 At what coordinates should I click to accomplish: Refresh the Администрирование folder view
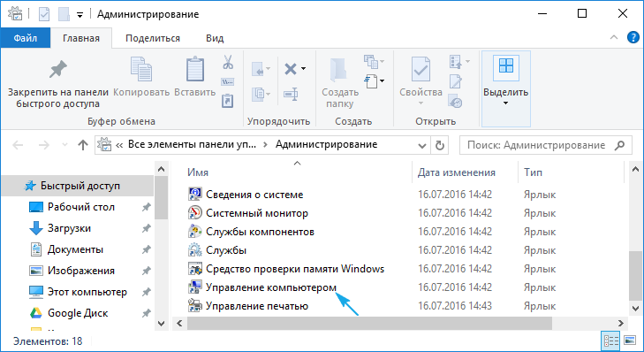coord(440,145)
